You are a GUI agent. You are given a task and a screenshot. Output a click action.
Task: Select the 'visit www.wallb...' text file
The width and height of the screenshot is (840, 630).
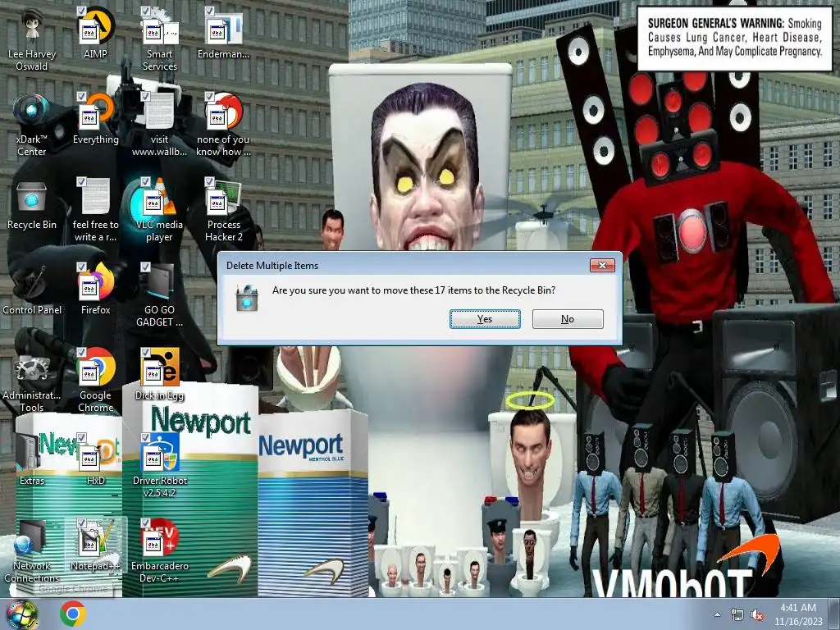(x=160, y=125)
